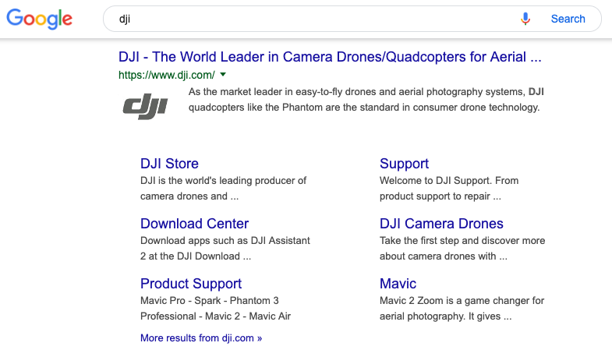Click the Download Center description snippet
The height and width of the screenshot is (364, 612).
[225, 249]
